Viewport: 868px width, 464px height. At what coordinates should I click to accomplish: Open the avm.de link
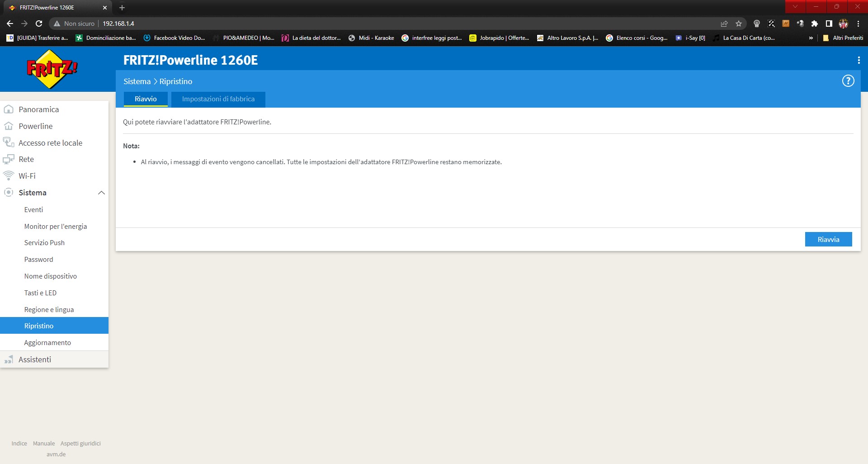click(56, 454)
